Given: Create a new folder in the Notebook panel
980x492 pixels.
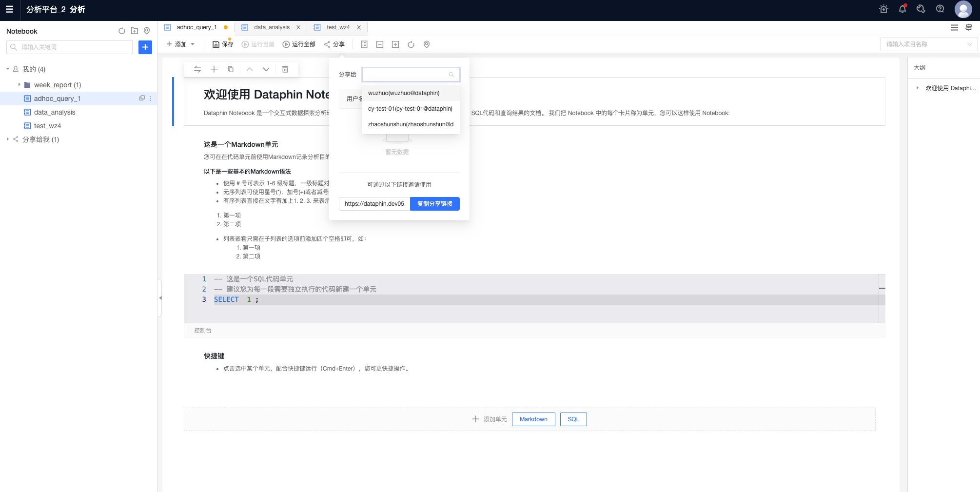Looking at the screenshot, I should (135, 31).
